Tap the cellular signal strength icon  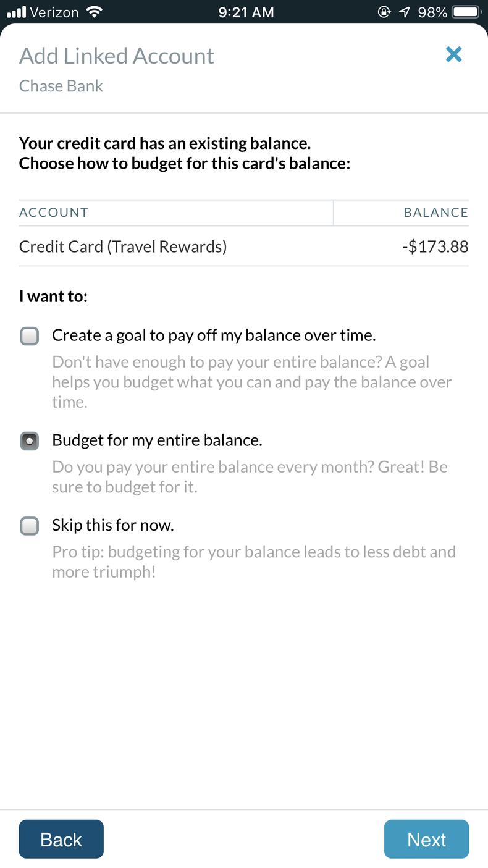16,12
